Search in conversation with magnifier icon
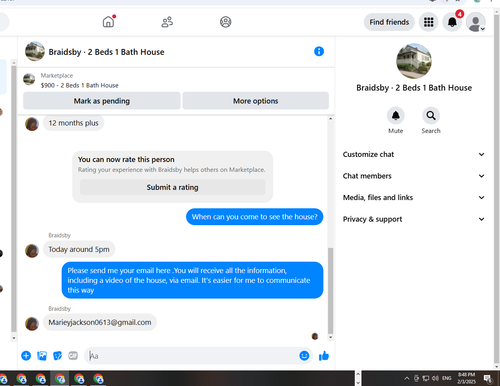 click(x=431, y=116)
